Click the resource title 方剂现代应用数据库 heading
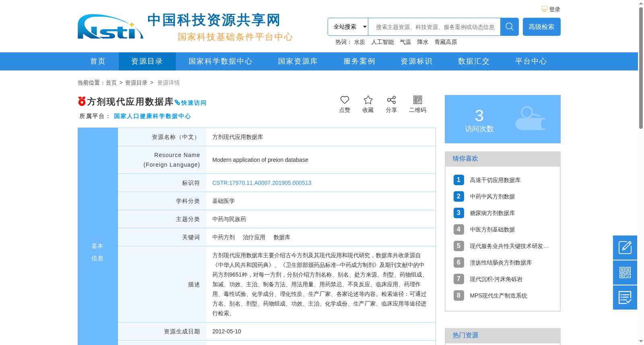The image size is (644, 345). (130, 102)
